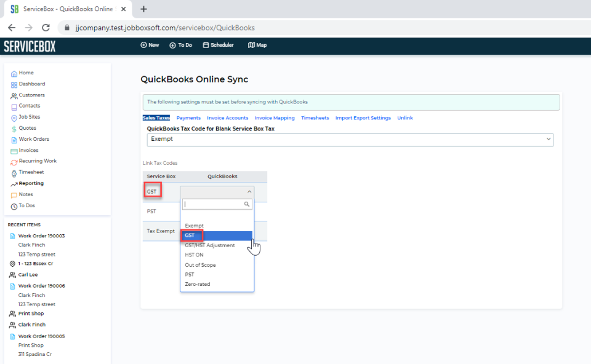This screenshot has height=364, width=591.
Task: Open the Invoice Accounts tab
Action: [228, 118]
